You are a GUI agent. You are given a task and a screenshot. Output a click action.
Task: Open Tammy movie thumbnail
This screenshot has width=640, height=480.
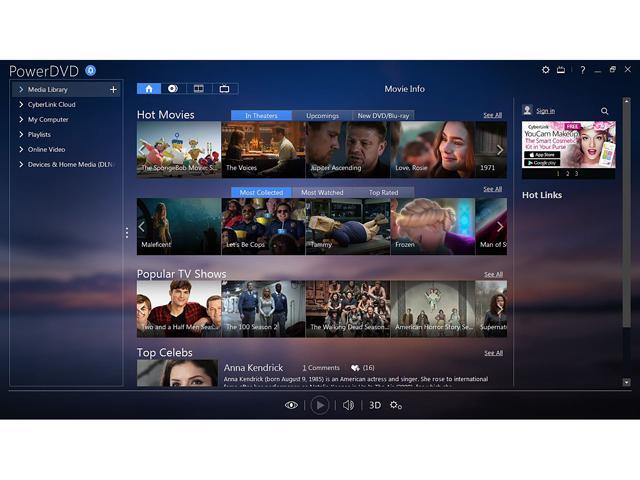point(348,227)
